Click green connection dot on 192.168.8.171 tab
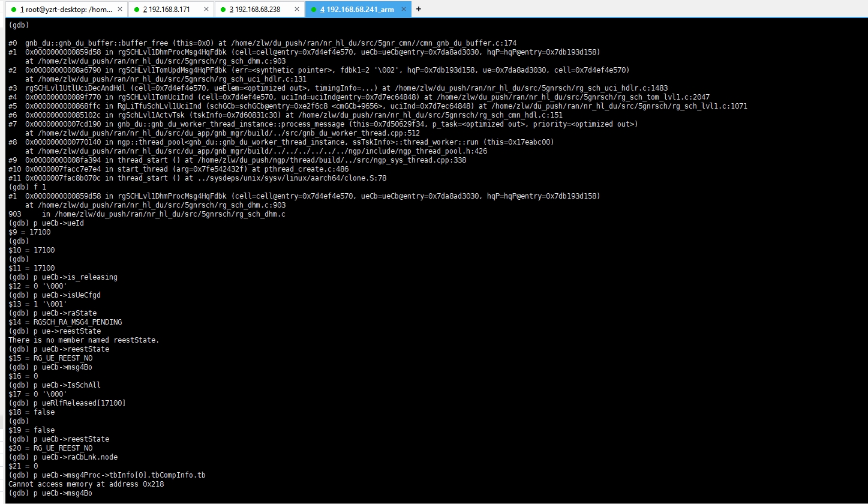Viewport: 868px width, 504px height. (137, 10)
